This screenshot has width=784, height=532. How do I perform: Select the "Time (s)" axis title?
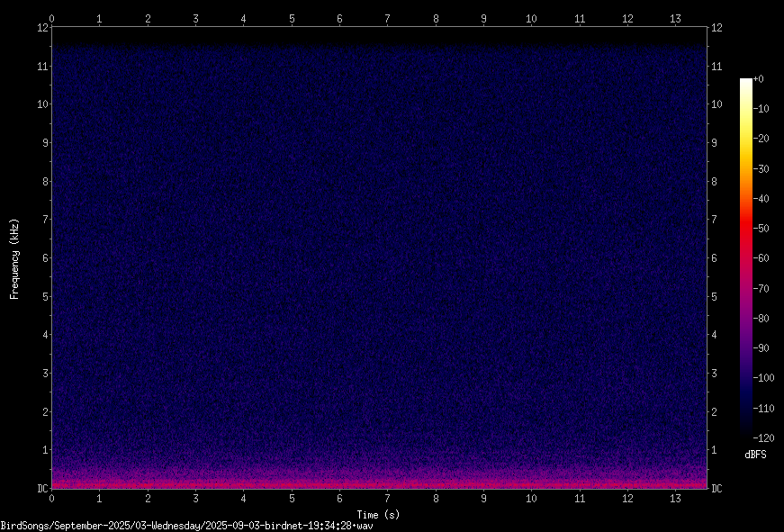tap(379, 515)
